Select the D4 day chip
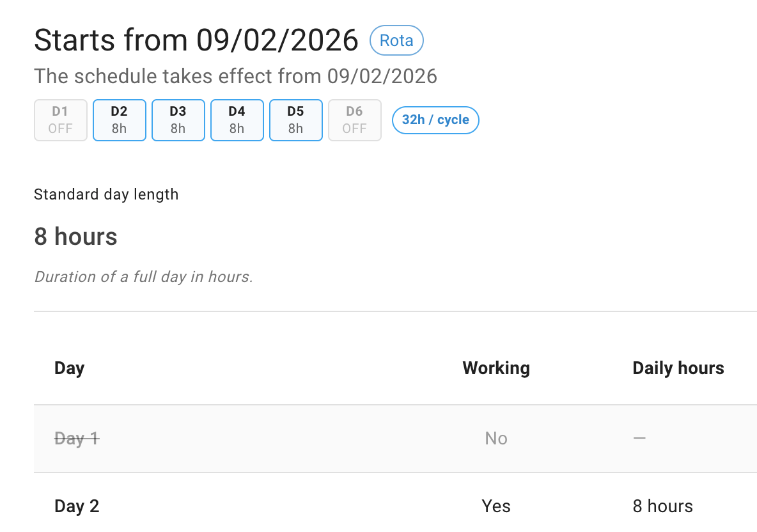The height and width of the screenshot is (532, 757). (x=237, y=120)
